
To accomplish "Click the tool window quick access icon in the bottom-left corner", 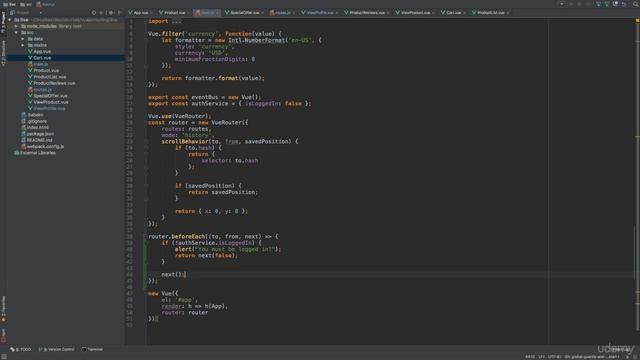I will pos(4,356).
